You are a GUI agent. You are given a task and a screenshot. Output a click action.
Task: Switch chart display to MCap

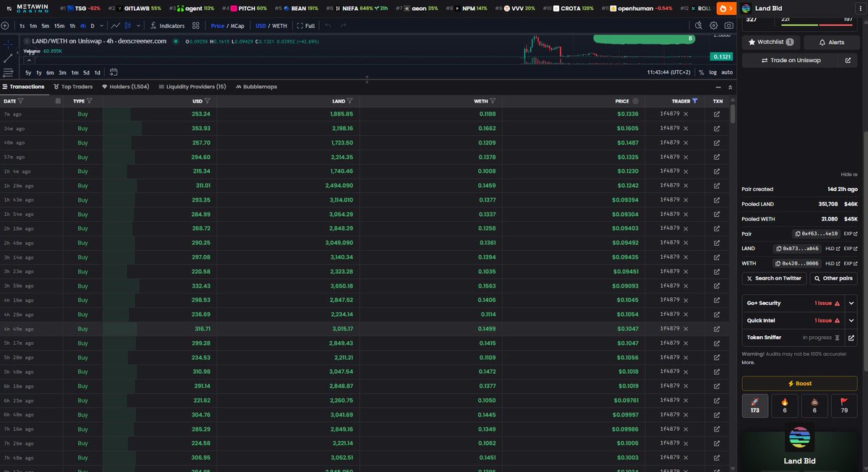pos(237,25)
